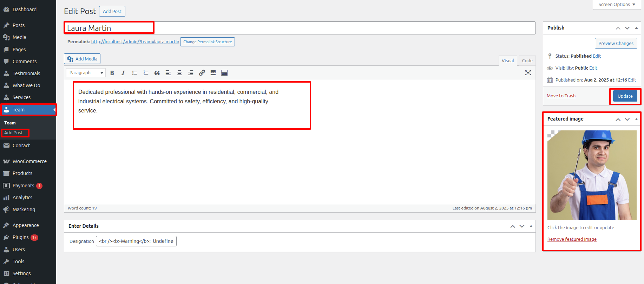The height and width of the screenshot is (284, 644).
Task: Align text left
Action: click(x=168, y=73)
